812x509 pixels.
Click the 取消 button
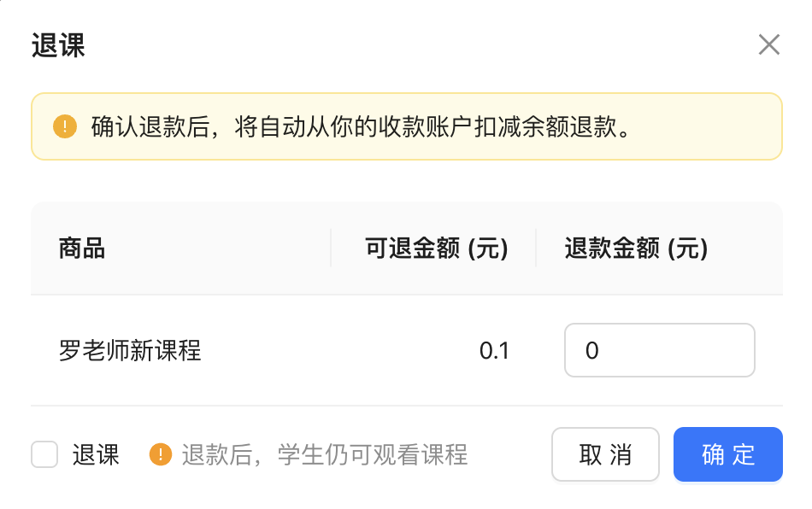click(605, 454)
